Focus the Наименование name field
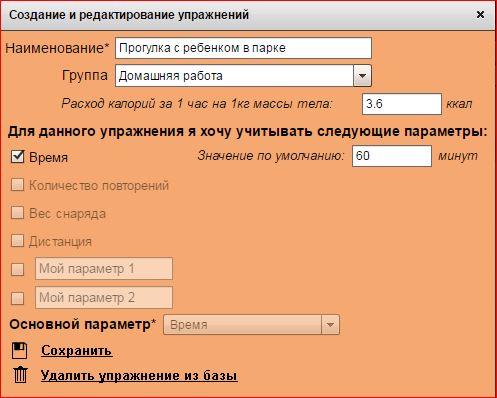Image resolution: width=497 pixels, height=398 pixels. coord(243,48)
